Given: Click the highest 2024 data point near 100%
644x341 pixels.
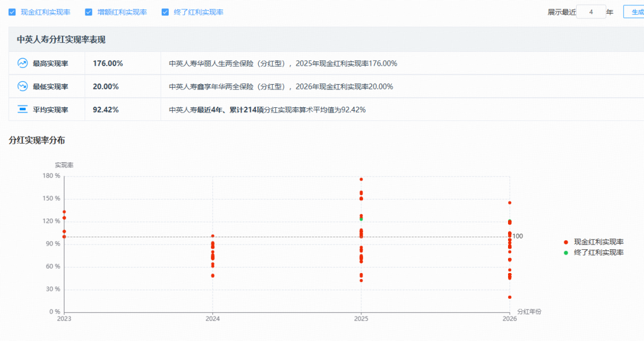Looking at the screenshot, I should pyautogui.click(x=213, y=236).
